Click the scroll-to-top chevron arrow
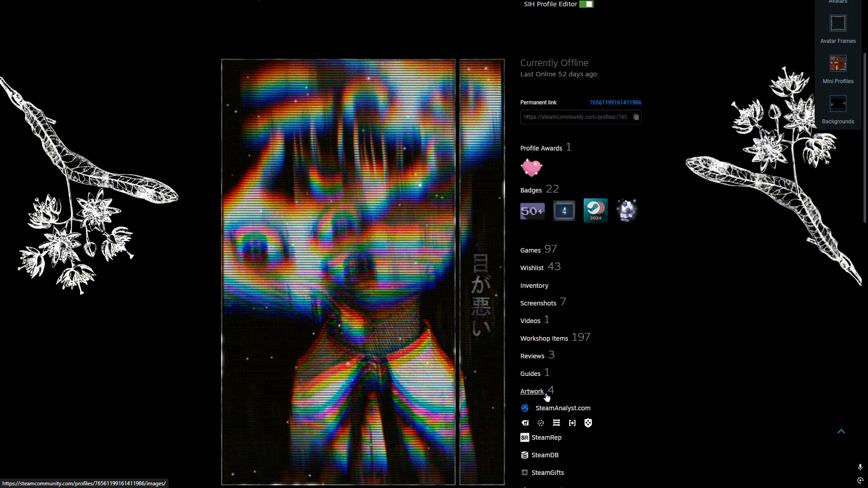Image resolution: width=868 pixels, height=488 pixels. pyautogui.click(x=841, y=432)
